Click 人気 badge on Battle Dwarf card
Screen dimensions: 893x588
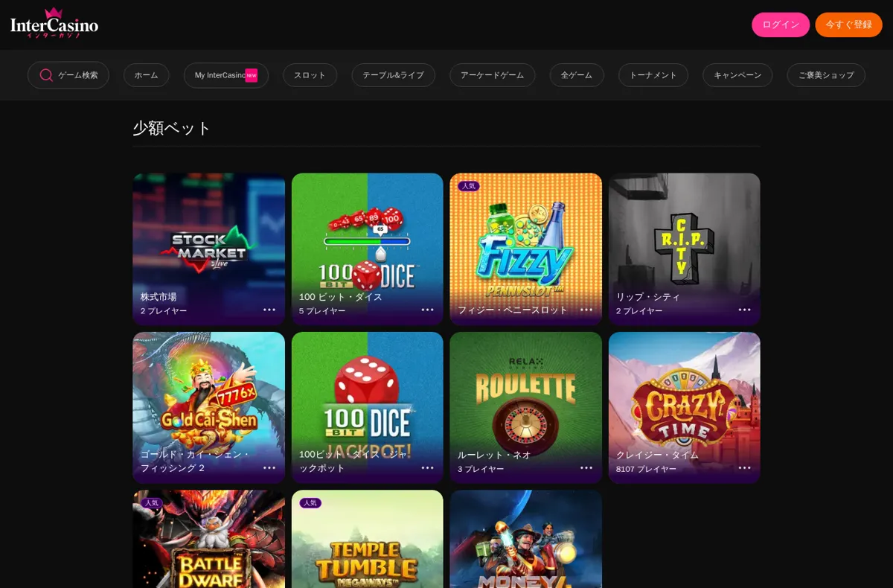152,503
